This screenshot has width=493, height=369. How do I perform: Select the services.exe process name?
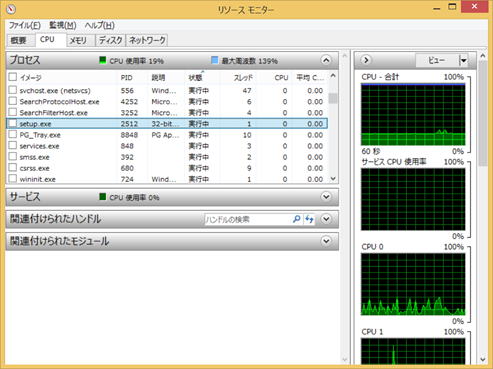pyautogui.click(x=39, y=146)
